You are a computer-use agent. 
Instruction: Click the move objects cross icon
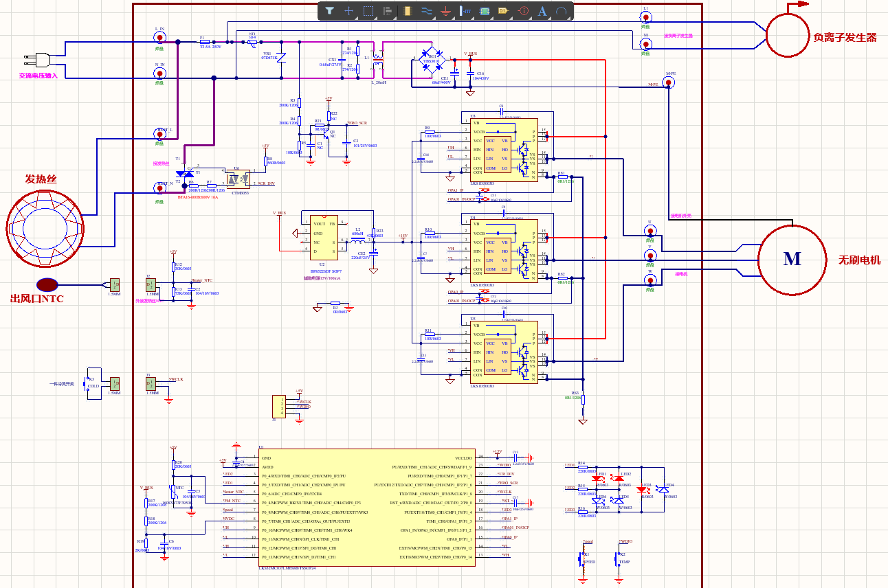click(349, 11)
